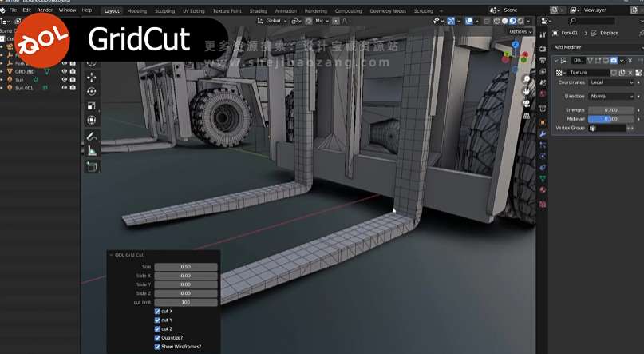Click the blue Z axis gizmo ball
The image size is (644, 354).
516,44
